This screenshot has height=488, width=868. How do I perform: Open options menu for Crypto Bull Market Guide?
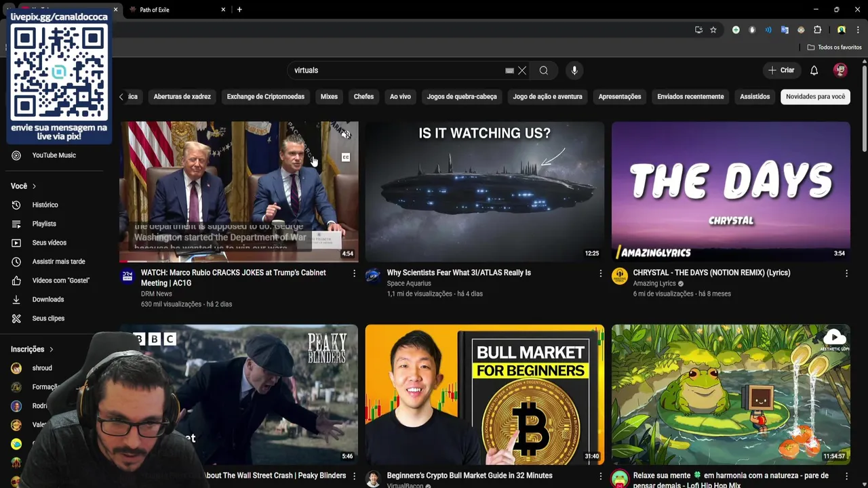(600, 476)
